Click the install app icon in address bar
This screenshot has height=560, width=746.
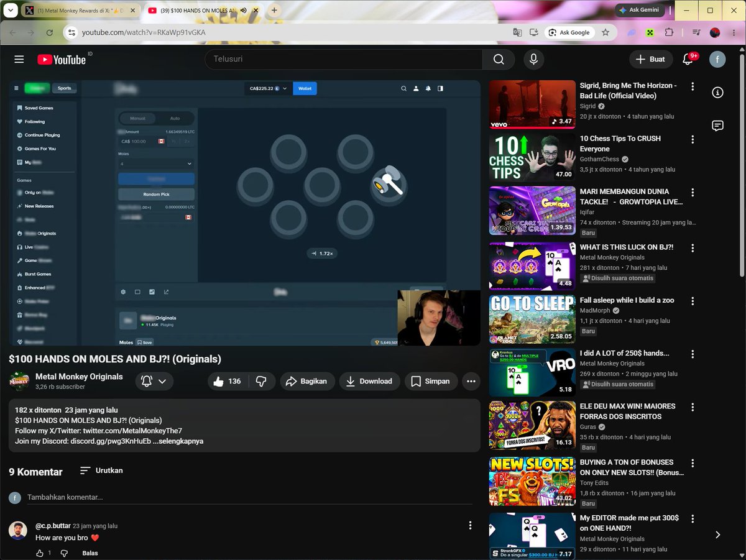[534, 32]
